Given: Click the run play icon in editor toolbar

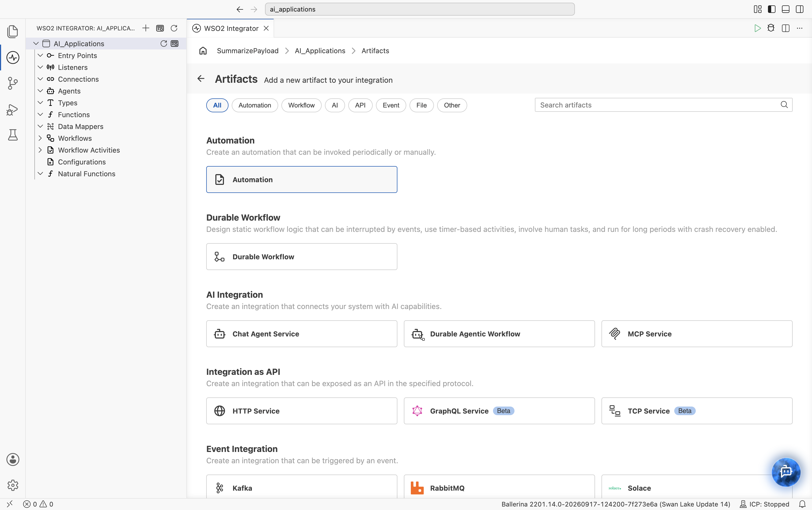Looking at the screenshot, I should (757, 28).
